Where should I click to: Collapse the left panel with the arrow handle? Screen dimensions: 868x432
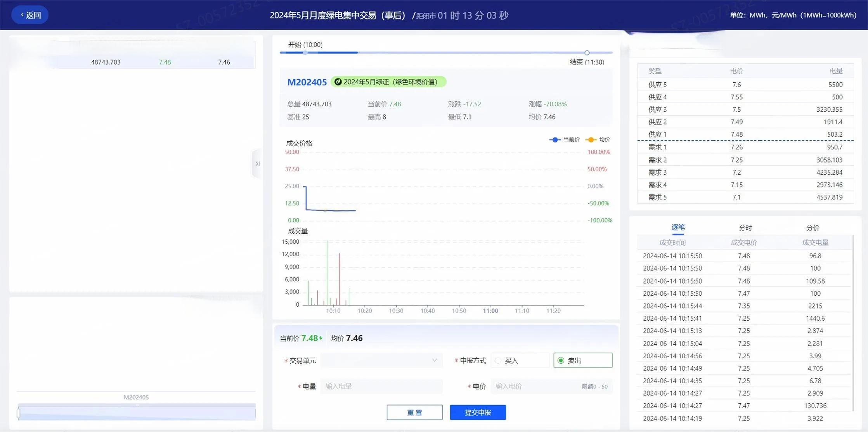click(257, 164)
